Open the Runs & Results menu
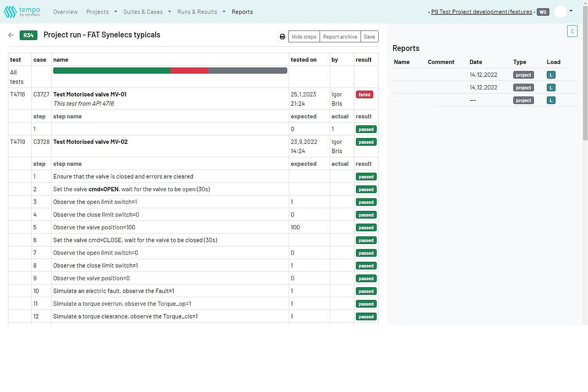Viewport: 588px width, 392px height. (x=197, y=12)
